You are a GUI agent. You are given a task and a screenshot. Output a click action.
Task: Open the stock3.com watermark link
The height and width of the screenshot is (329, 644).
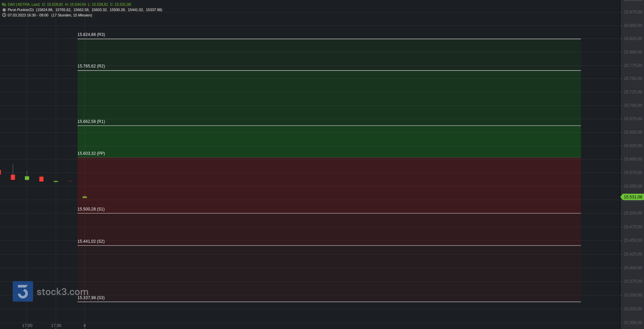tap(62, 292)
